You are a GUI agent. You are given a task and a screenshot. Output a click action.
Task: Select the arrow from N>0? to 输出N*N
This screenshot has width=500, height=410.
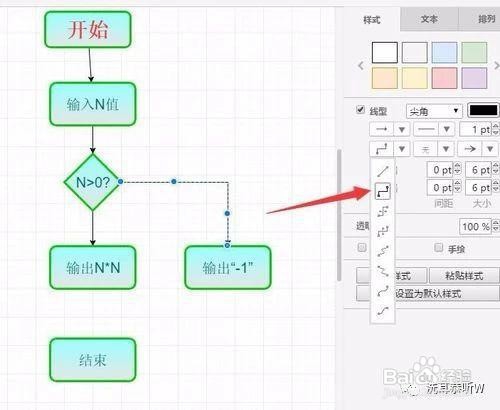coord(93,228)
